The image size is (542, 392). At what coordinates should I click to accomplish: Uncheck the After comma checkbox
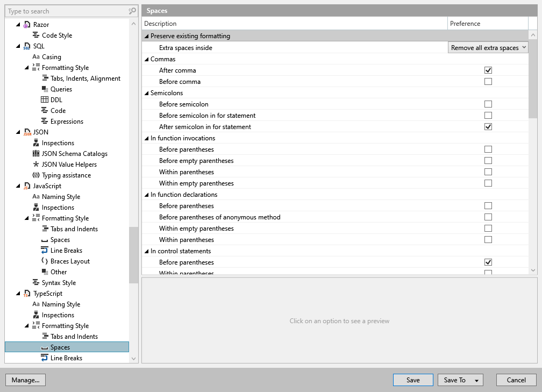[x=488, y=70]
